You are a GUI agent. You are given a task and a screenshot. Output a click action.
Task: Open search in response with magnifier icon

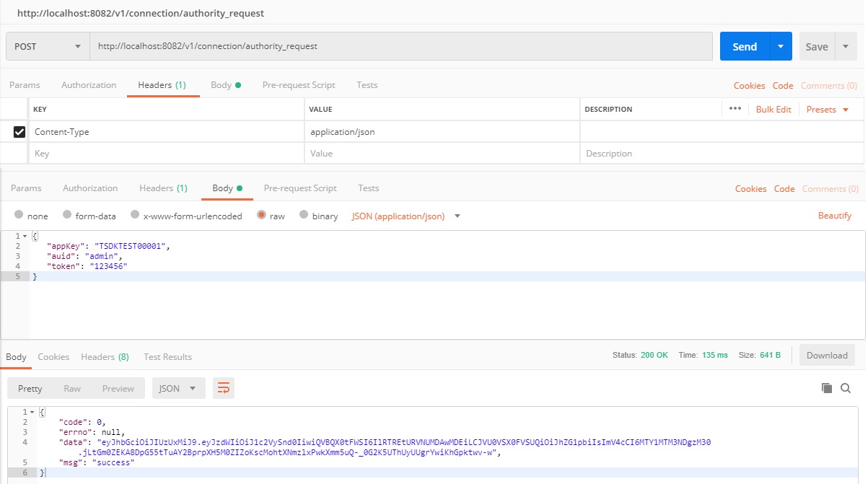[846, 388]
